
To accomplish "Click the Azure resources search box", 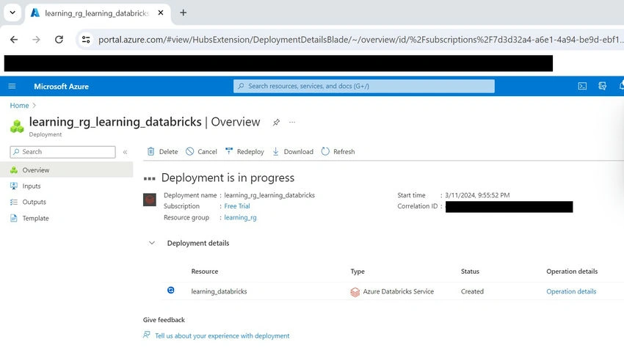I will pos(363,86).
